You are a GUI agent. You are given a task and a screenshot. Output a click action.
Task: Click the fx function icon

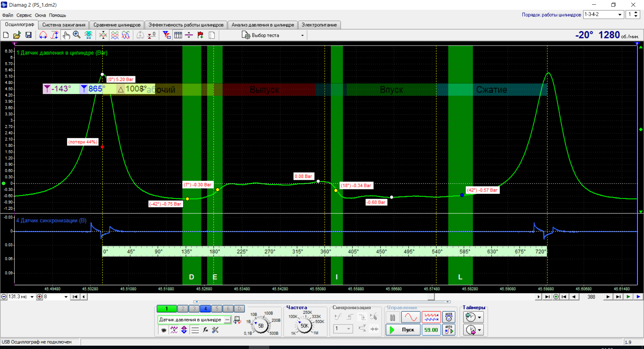(205, 330)
